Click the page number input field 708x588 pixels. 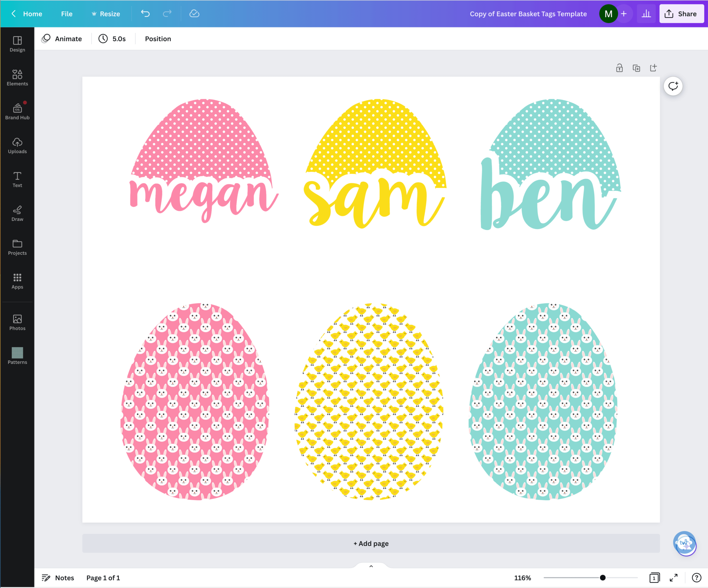point(654,577)
